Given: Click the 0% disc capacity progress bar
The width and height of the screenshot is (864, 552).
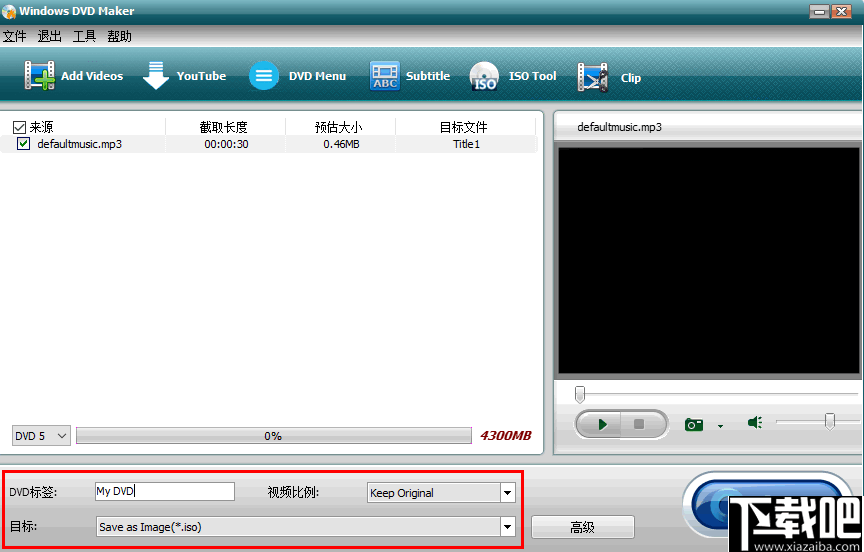Looking at the screenshot, I should pos(273,436).
